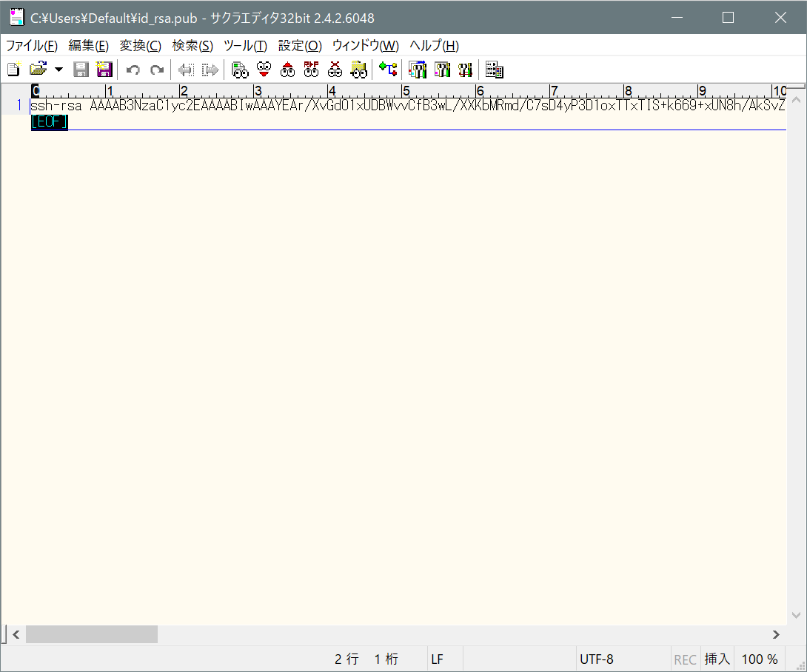Run outline analysis tree icon

coord(388,69)
